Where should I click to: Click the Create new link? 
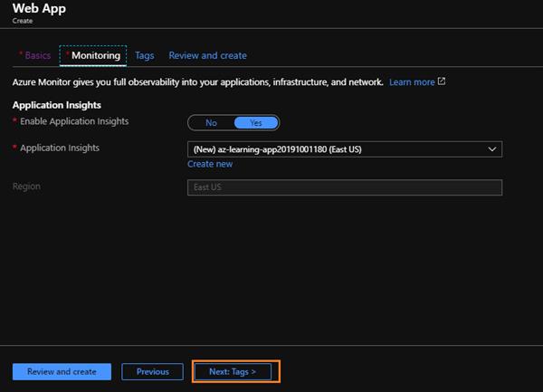[210, 164]
